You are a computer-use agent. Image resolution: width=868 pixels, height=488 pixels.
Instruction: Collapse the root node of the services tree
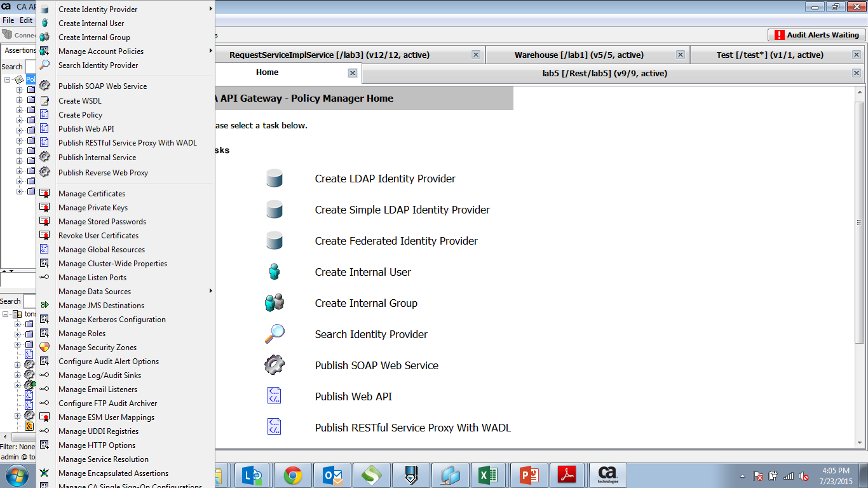click(6, 314)
